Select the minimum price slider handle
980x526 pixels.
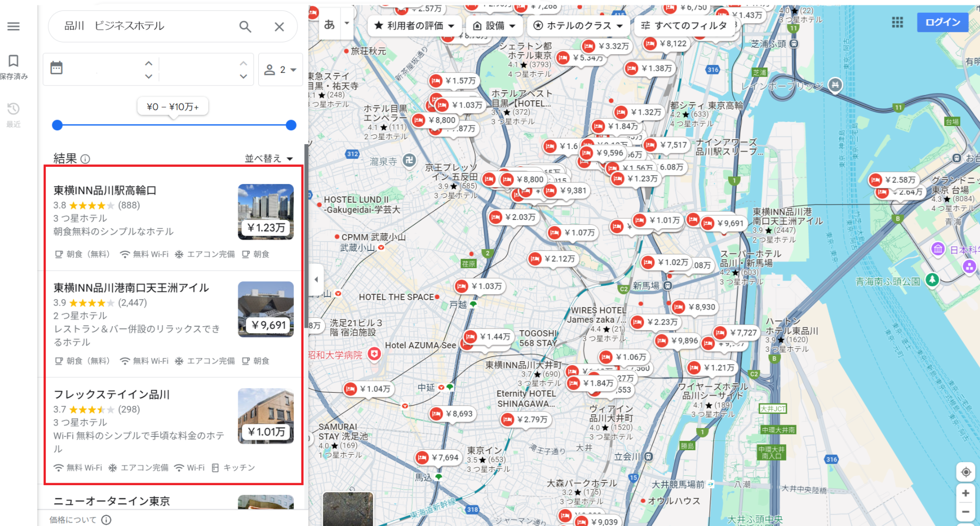[58, 125]
